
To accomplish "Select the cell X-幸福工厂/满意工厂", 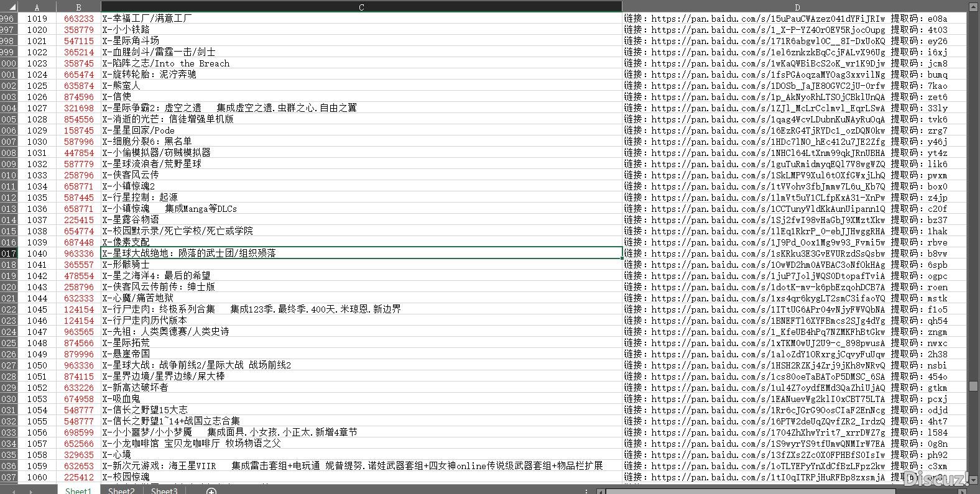I will tap(361, 19).
